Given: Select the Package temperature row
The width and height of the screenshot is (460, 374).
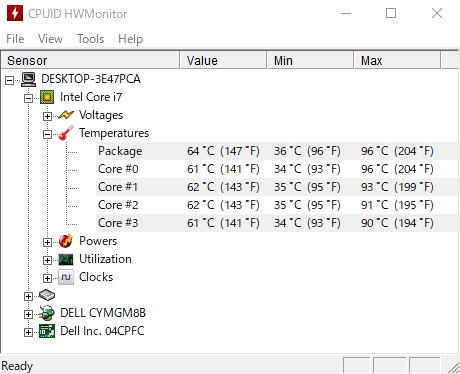Looking at the screenshot, I should point(277,151).
